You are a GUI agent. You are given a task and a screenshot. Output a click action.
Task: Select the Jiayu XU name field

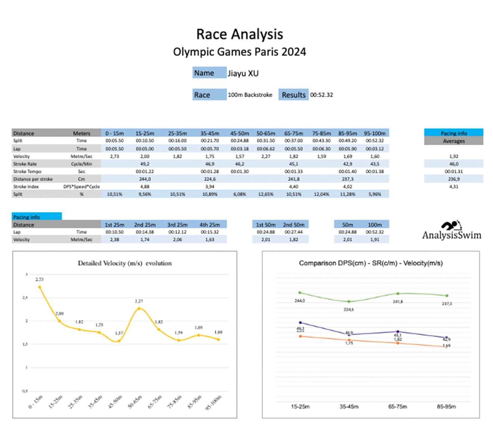click(243, 73)
